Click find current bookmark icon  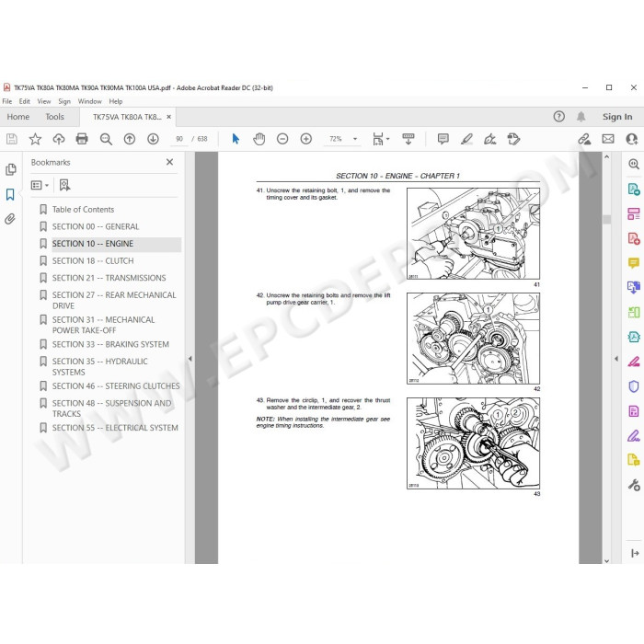click(64, 185)
